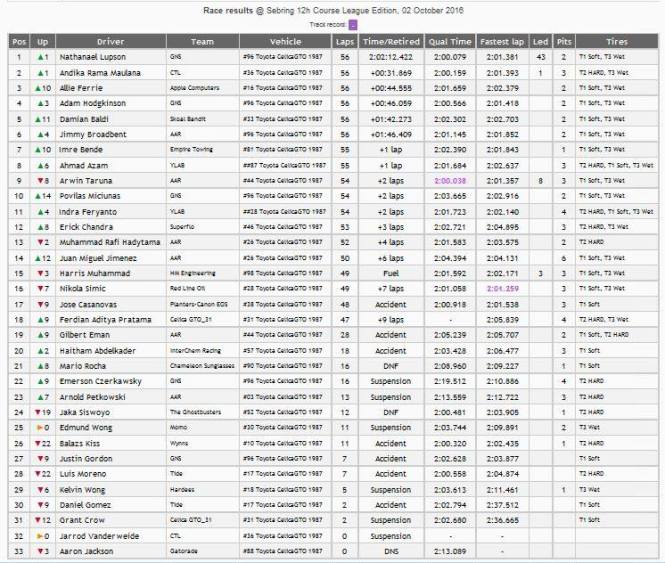Click the green up arrow for Povilas Miciunas
This screenshot has width=665, height=563.
click(38, 196)
